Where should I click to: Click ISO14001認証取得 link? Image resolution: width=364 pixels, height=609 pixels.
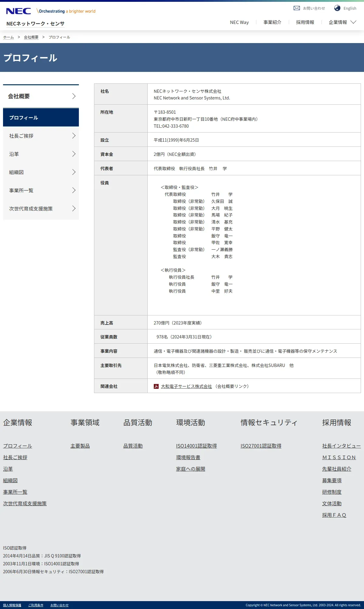pyautogui.click(x=197, y=446)
